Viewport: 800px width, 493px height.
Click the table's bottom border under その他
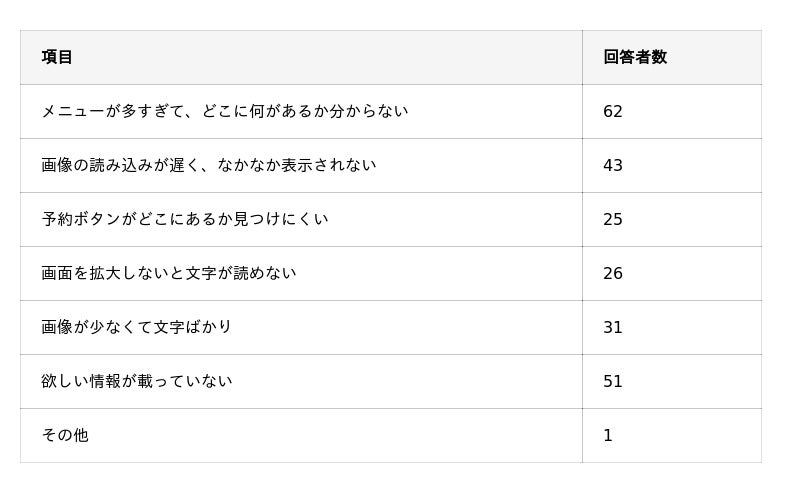(300, 462)
